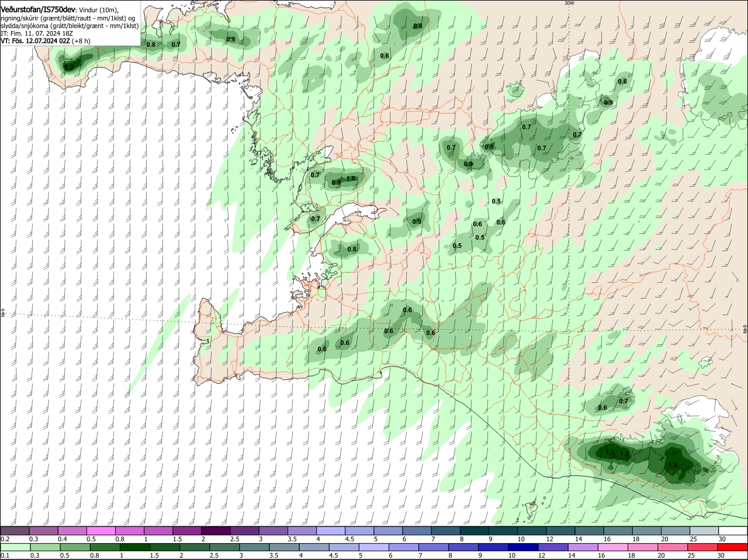Click the 'slydda/snjókoma' legend description line

[x=70, y=26]
